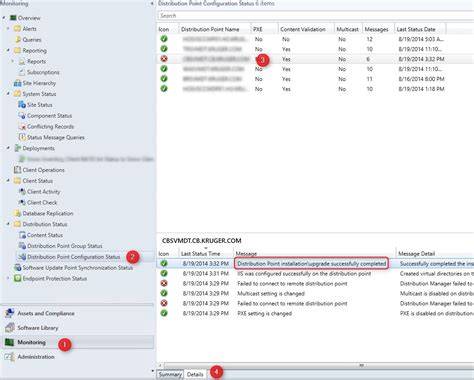Click the Distribution Point Configuration Status icon
474x380 pixels.
click(x=22, y=257)
